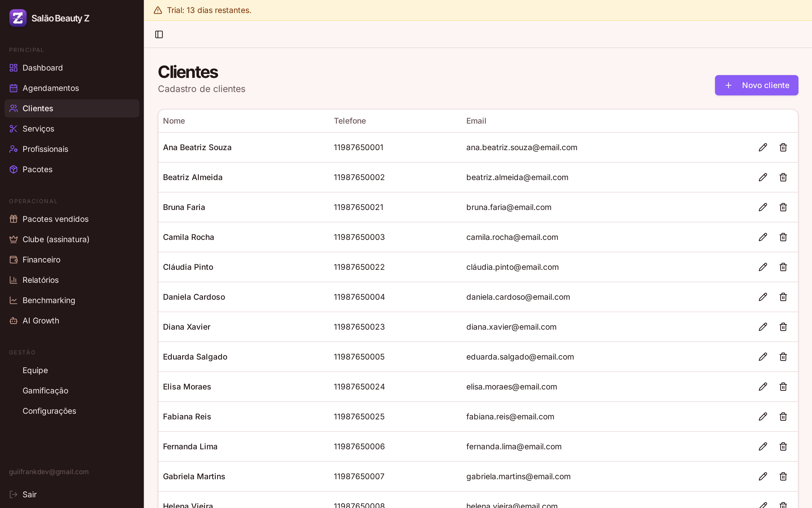
Task: Edit client Ana Beatriz Souza
Action: click(763, 147)
